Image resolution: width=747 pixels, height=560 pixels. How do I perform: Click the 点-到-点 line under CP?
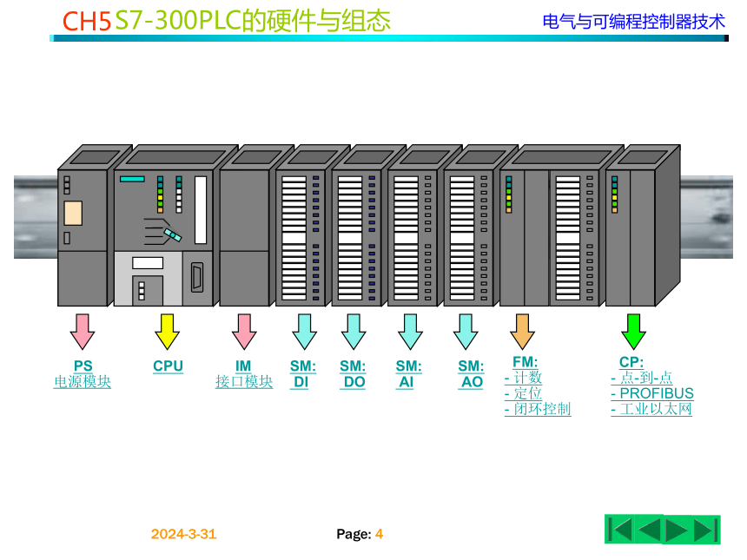click(x=642, y=378)
